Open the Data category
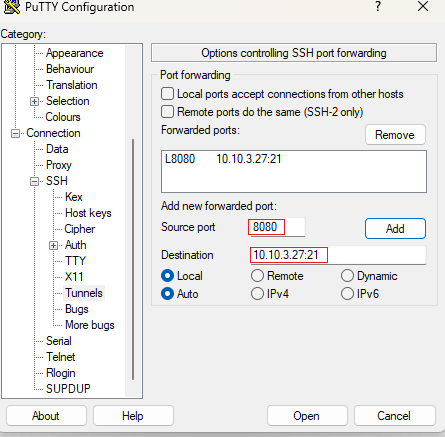The width and height of the screenshot is (445, 437). [x=57, y=149]
